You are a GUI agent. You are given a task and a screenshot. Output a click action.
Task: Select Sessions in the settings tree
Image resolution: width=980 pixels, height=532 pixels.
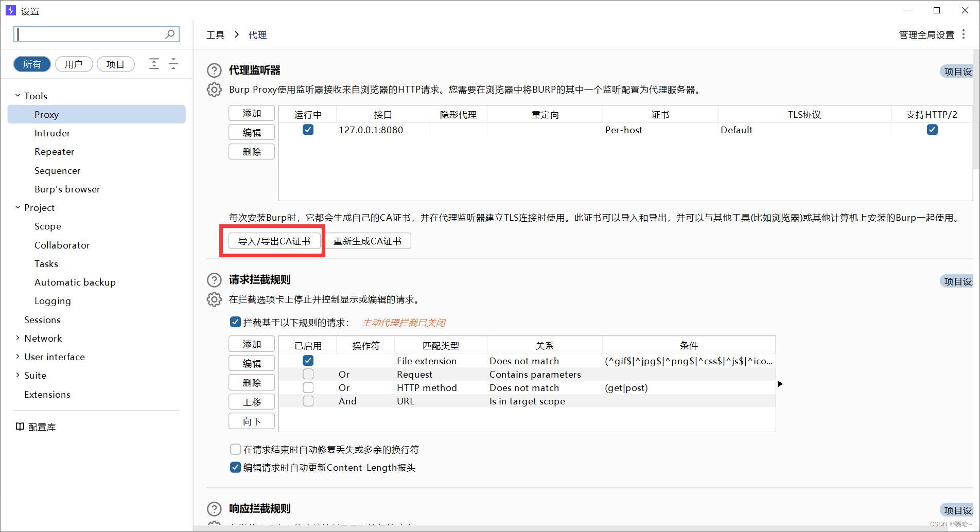point(42,320)
